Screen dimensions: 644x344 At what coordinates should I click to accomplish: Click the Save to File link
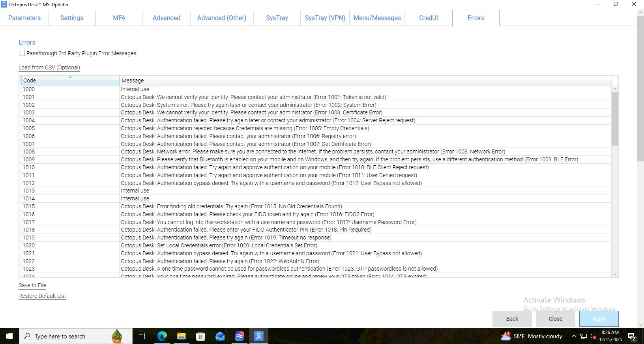pyautogui.click(x=32, y=285)
